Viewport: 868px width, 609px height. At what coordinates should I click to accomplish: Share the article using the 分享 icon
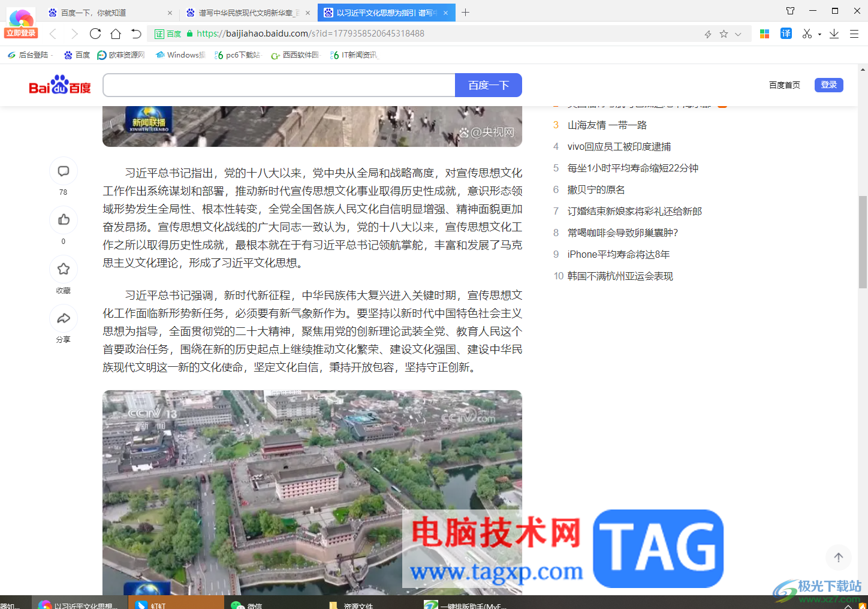[x=64, y=318]
